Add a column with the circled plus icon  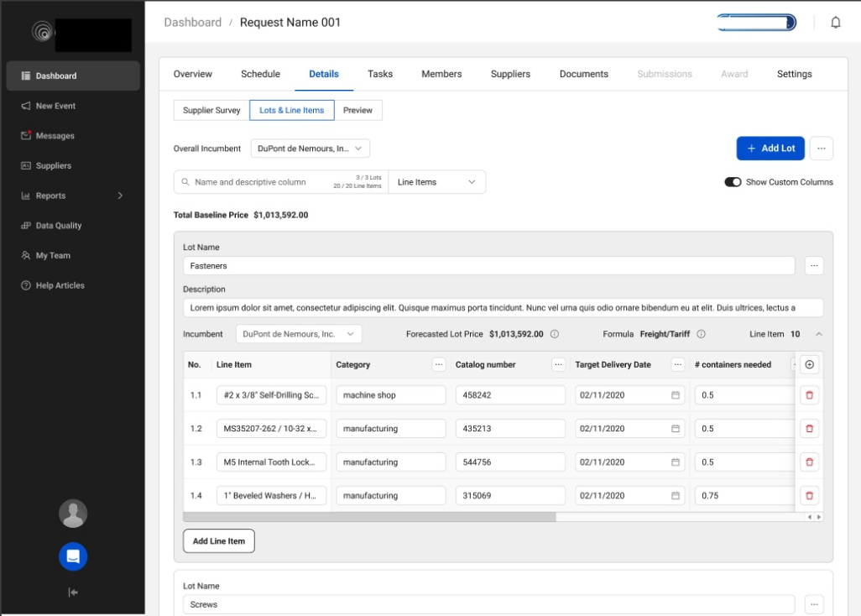click(809, 364)
